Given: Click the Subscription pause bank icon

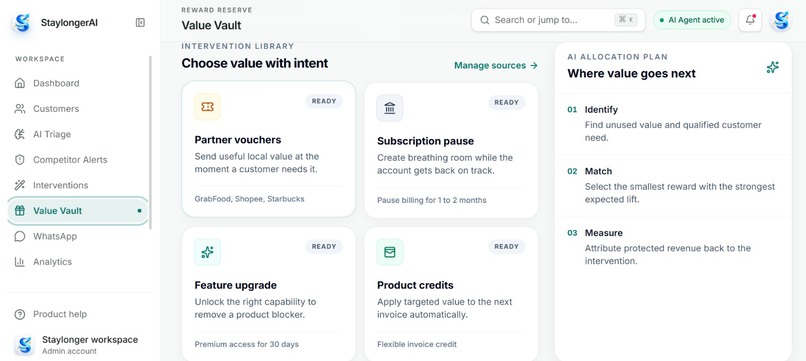Looking at the screenshot, I should (390, 108).
